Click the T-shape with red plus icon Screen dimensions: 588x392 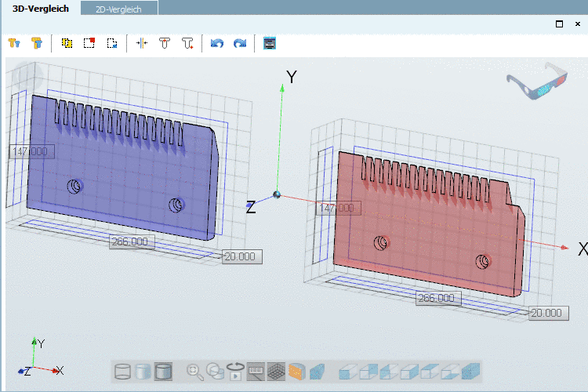click(x=187, y=44)
